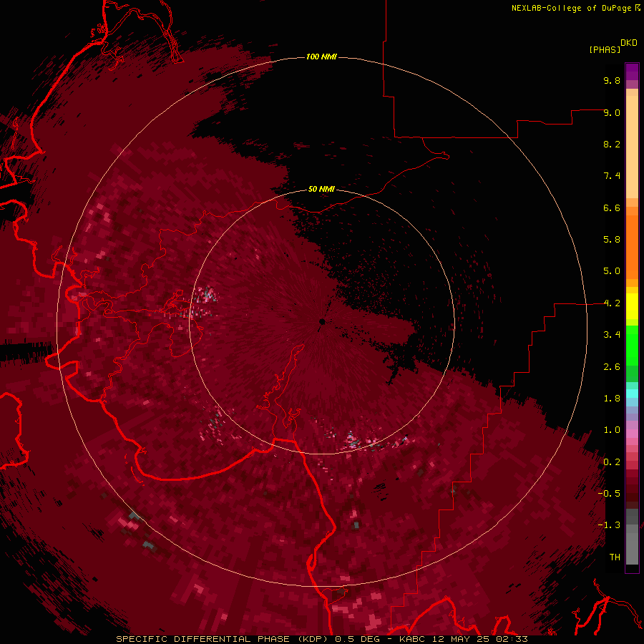Click the 02:33 timestamp in the caption
644x644 pixels.
(x=512, y=639)
